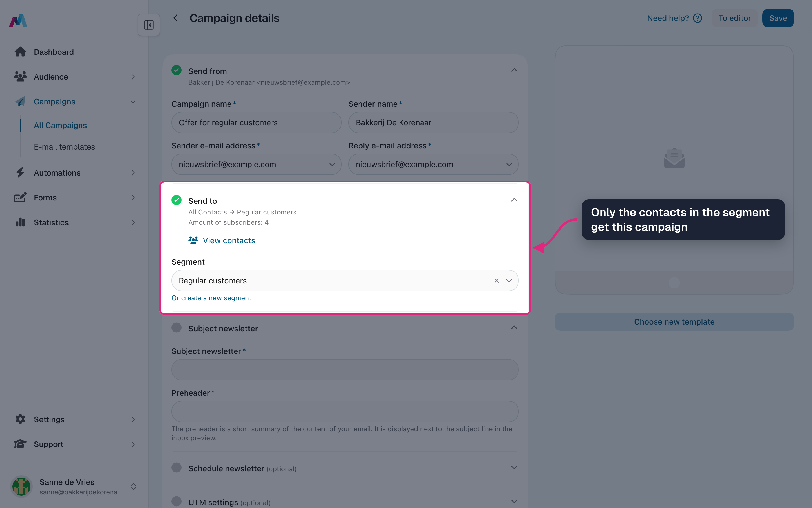
Task: Collapse the Subject newsletter section
Action: (514, 328)
